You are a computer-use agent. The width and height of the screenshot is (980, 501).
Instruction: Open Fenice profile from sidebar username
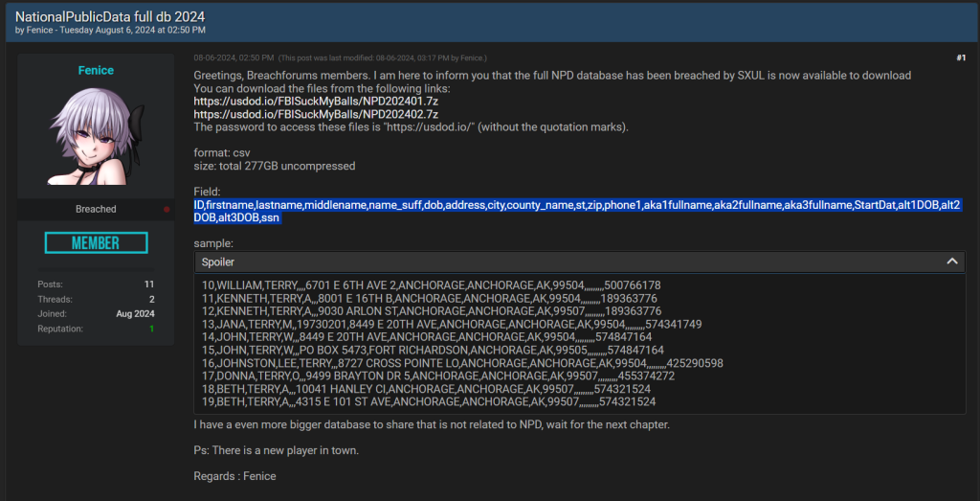click(x=96, y=71)
